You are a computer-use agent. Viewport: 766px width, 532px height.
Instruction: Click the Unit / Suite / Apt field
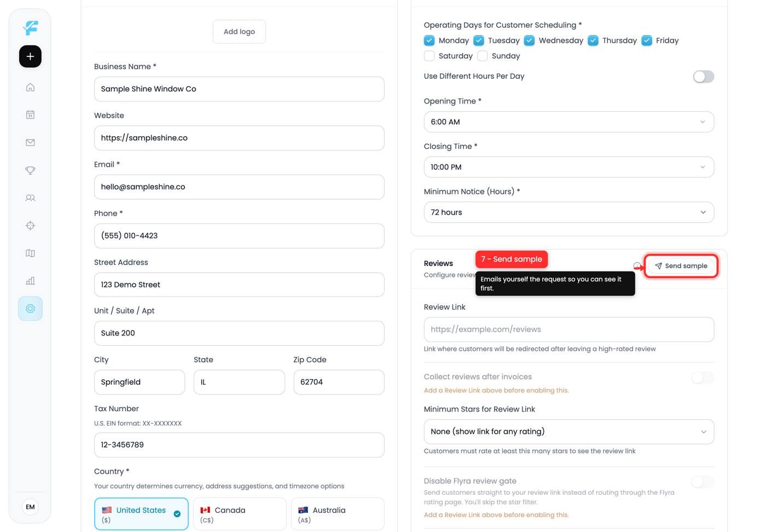click(239, 333)
